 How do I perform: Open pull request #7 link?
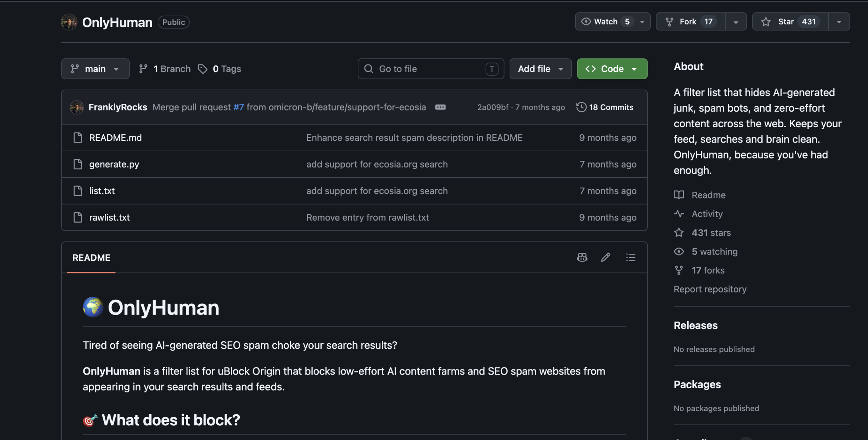coord(238,107)
